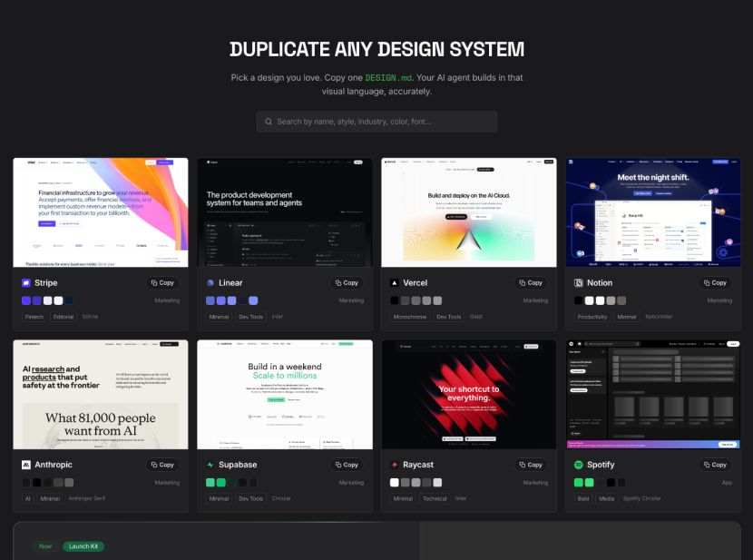753x560 pixels.
Task: Click the Launch Kit badge
Action: (x=83, y=546)
